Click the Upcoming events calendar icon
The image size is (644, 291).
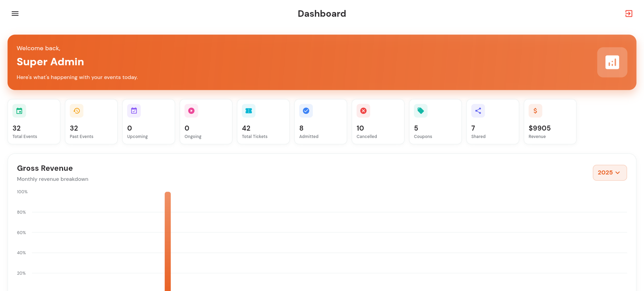134,111
